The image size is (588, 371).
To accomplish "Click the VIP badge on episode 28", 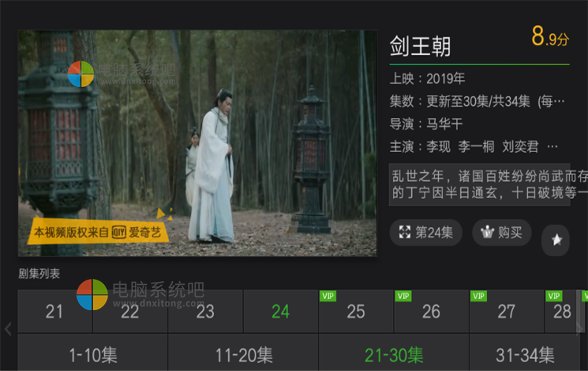I will point(554,296).
